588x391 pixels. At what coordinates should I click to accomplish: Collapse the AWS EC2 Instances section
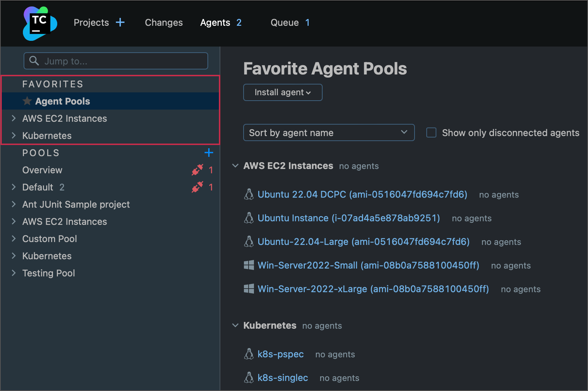(235, 165)
